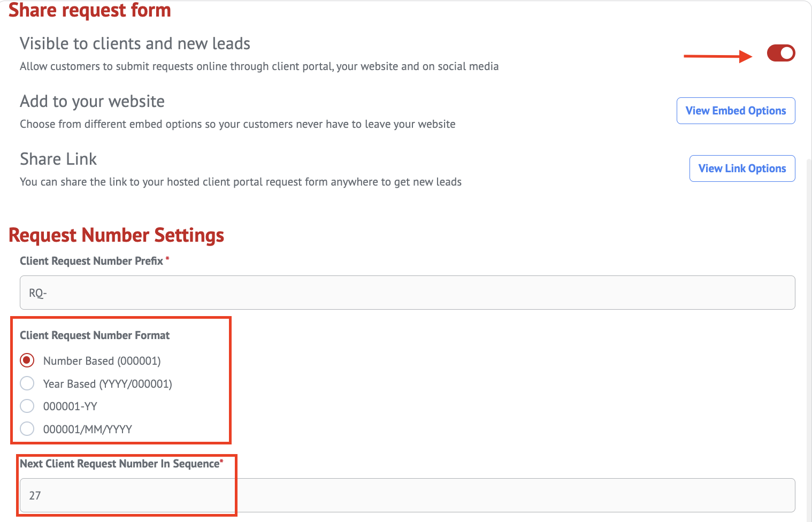Click the Share request form heading
The image size is (812, 522).
click(89, 10)
